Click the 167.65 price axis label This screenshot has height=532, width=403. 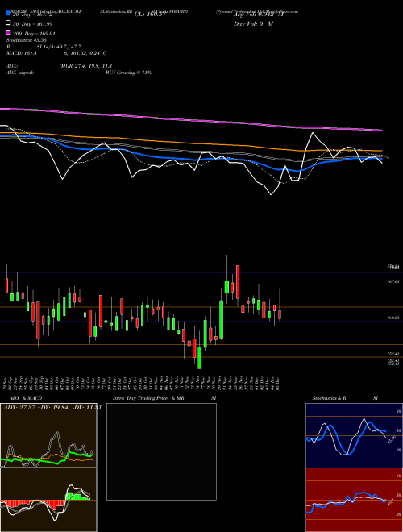tap(393, 281)
